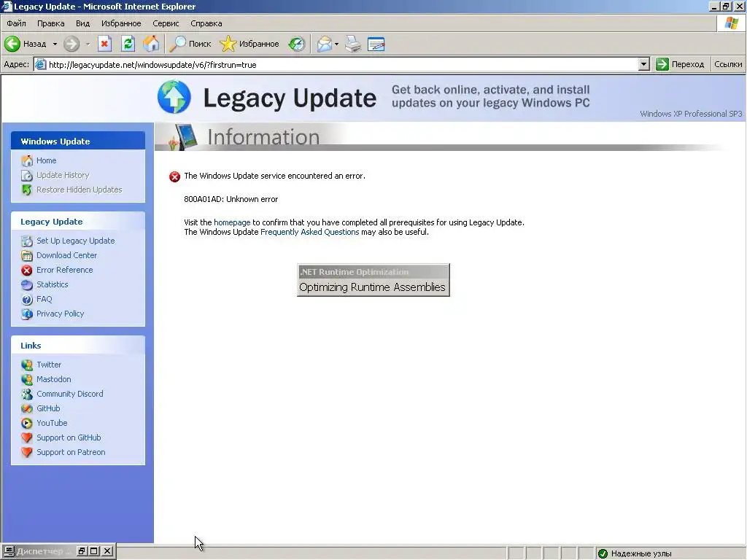
Task: Click the heart icon beside Support on Patreon
Action: (x=27, y=452)
